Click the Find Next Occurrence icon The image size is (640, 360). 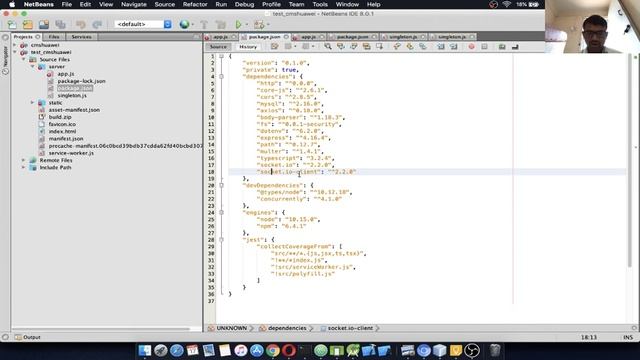pyautogui.click(x=353, y=47)
